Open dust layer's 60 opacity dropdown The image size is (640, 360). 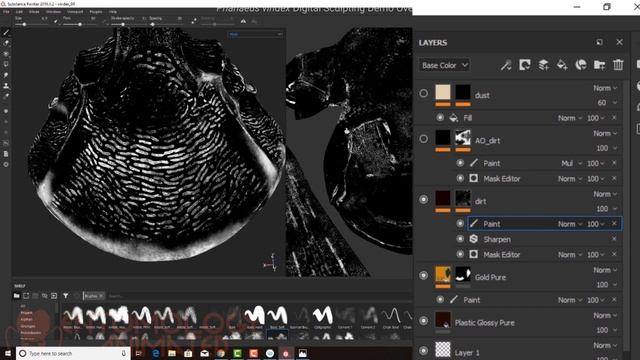[607, 103]
